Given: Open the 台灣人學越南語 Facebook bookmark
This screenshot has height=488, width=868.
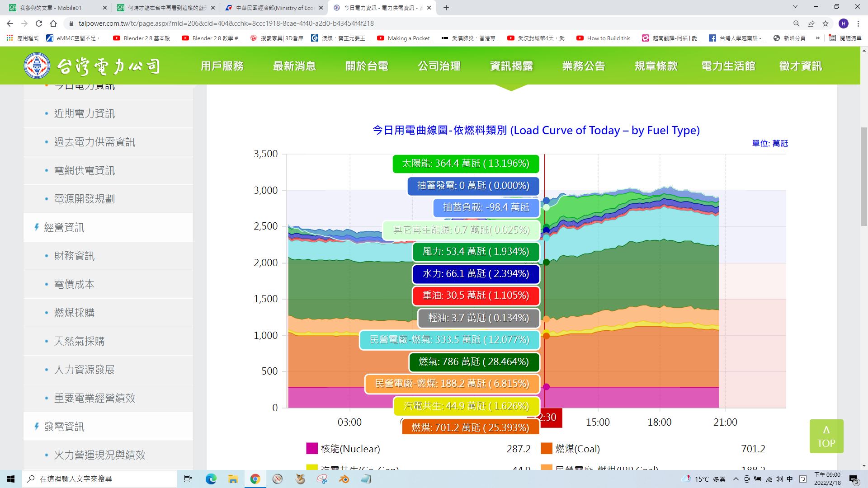Looking at the screenshot, I should (737, 38).
